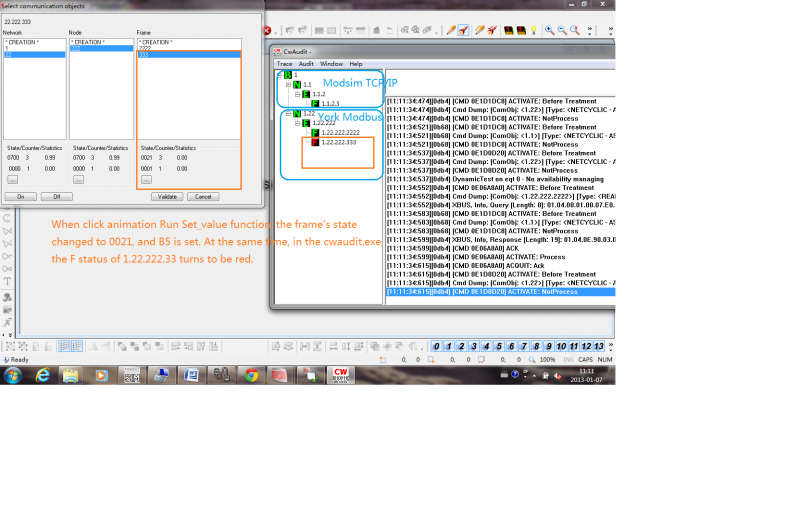
Task: Click the Network statistics ellipsis button
Action: 12,180
